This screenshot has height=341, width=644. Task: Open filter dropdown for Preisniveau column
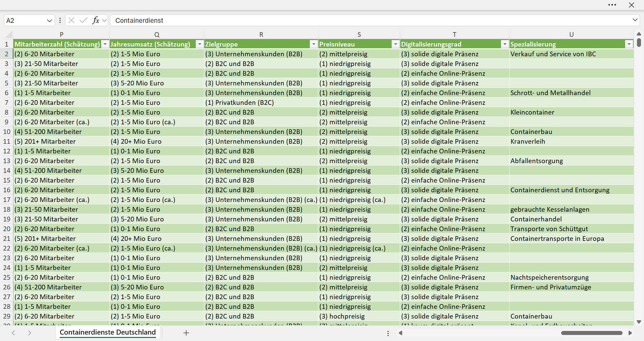[395, 44]
